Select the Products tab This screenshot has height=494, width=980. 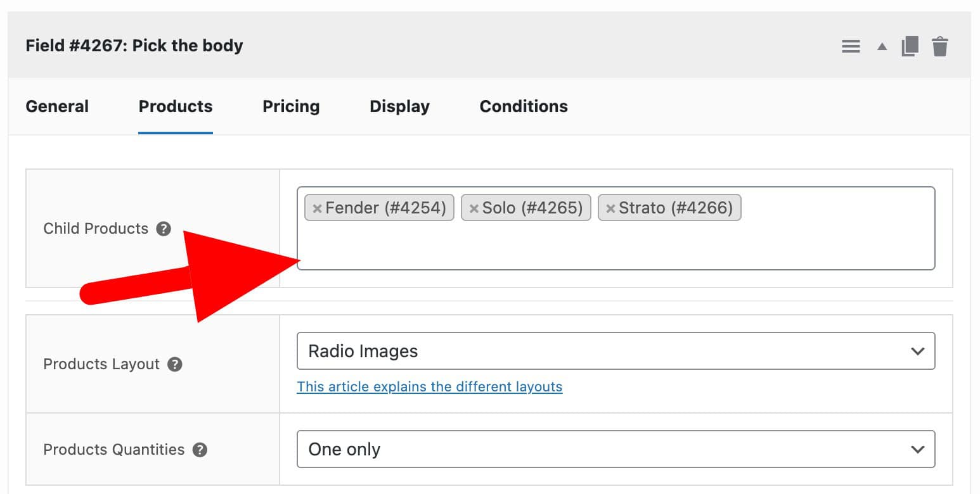click(x=175, y=106)
